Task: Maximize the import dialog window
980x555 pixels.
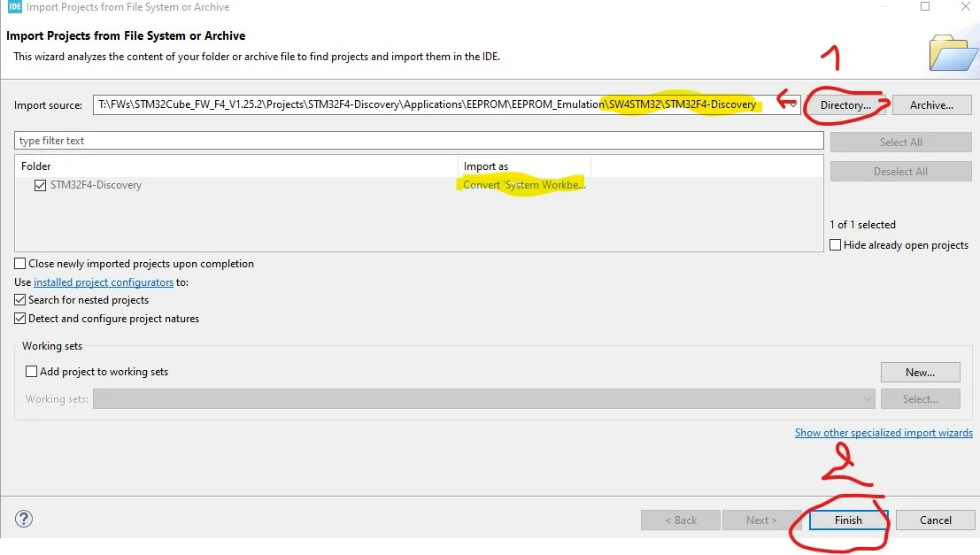Action: coord(925,7)
